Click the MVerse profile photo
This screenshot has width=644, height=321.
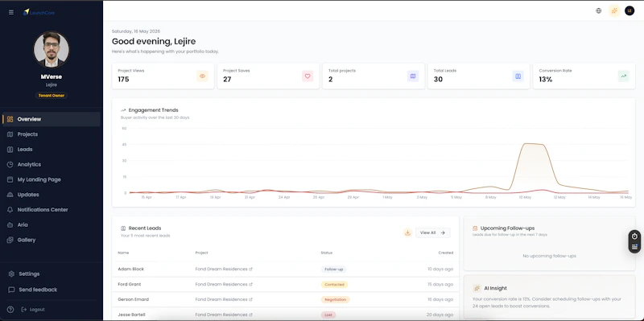point(52,49)
